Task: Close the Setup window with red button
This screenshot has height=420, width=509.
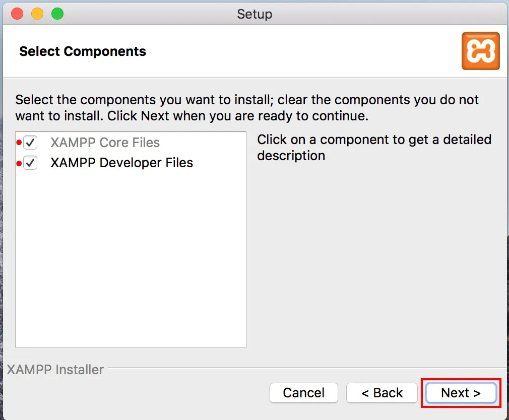Action: tap(17, 14)
